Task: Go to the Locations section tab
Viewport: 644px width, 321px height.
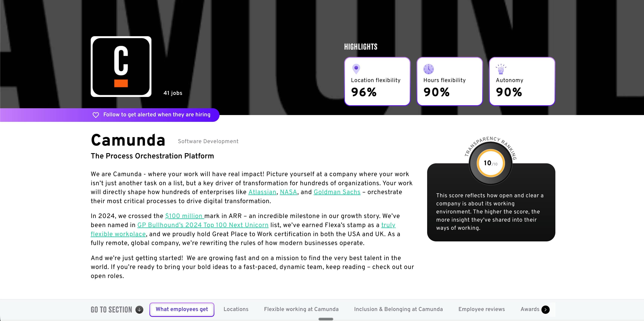Action: point(236,309)
